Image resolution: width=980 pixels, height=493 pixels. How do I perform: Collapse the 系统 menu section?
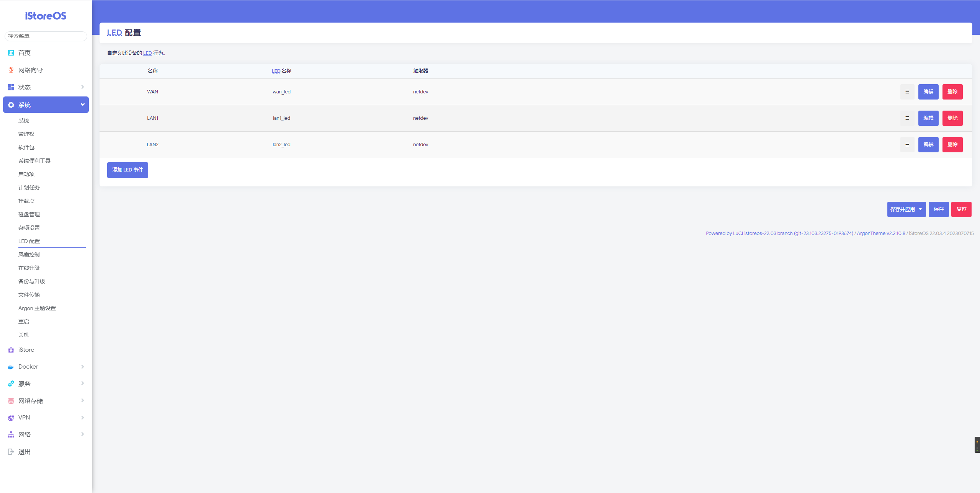click(x=82, y=104)
